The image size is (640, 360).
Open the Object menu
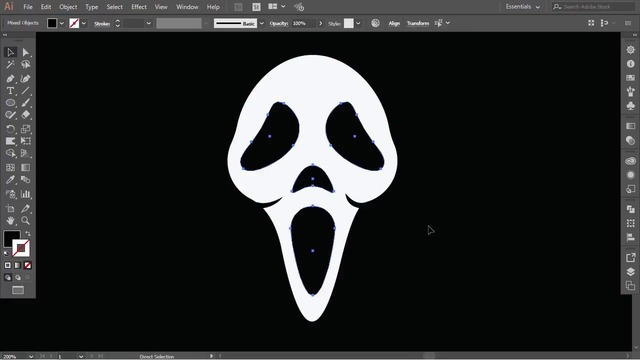pyautogui.click(x=68, y=7)
